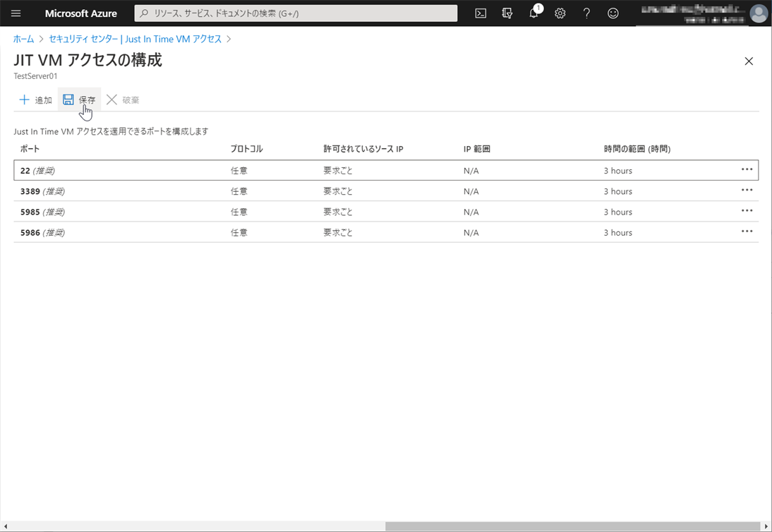Click the horizontal scrollbar thumb
The width and height of the screenshot is (772, 532).
[x=572, y=526]
